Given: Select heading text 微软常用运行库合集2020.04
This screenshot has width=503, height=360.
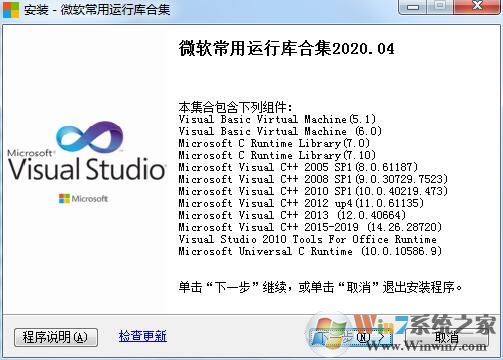Looking at the screenshot, I should [x=286, y=48].
